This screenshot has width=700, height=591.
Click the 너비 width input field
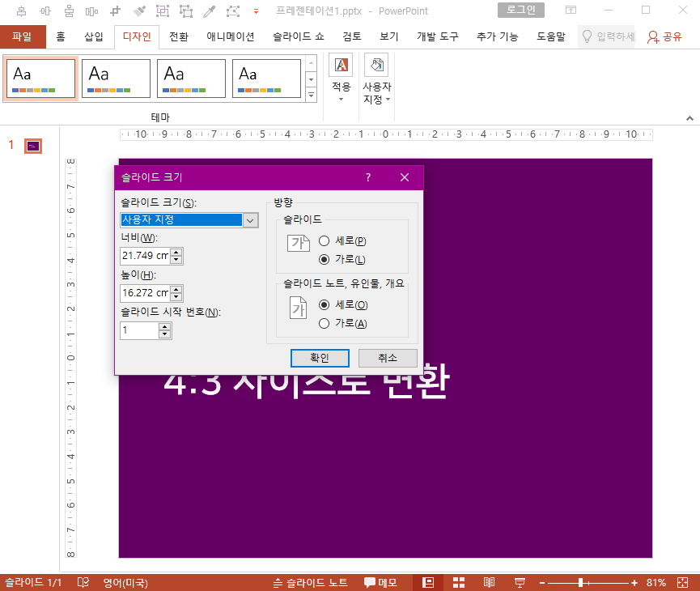click(x=146, y=256)
